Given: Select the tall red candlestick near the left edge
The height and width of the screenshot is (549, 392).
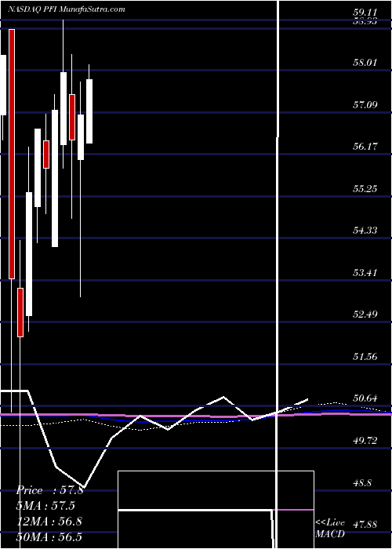Looking at the screenshot, I should point(12,154).
